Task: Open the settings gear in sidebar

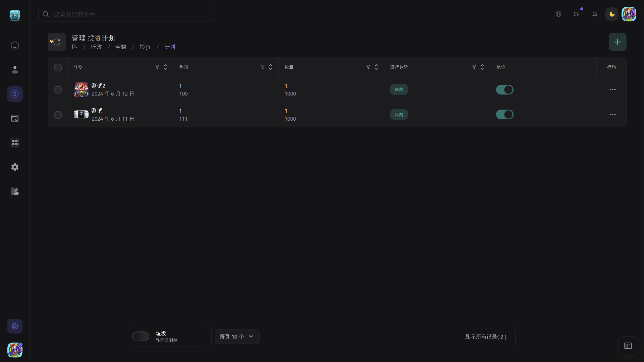Action: (x=15, y=167)
